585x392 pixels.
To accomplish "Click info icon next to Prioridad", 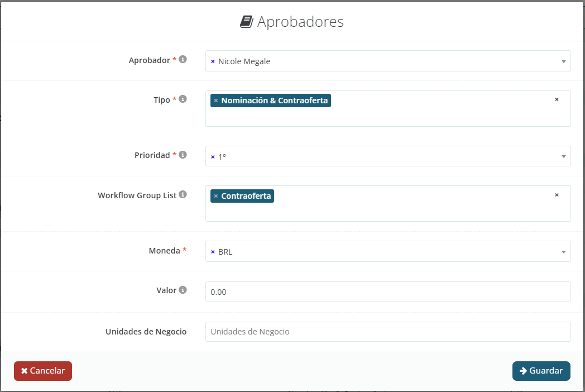I will (183, 155).
